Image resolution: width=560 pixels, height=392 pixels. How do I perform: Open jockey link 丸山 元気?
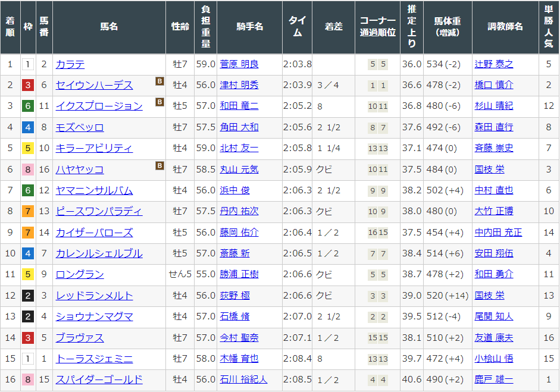click(x=239, y=170)
